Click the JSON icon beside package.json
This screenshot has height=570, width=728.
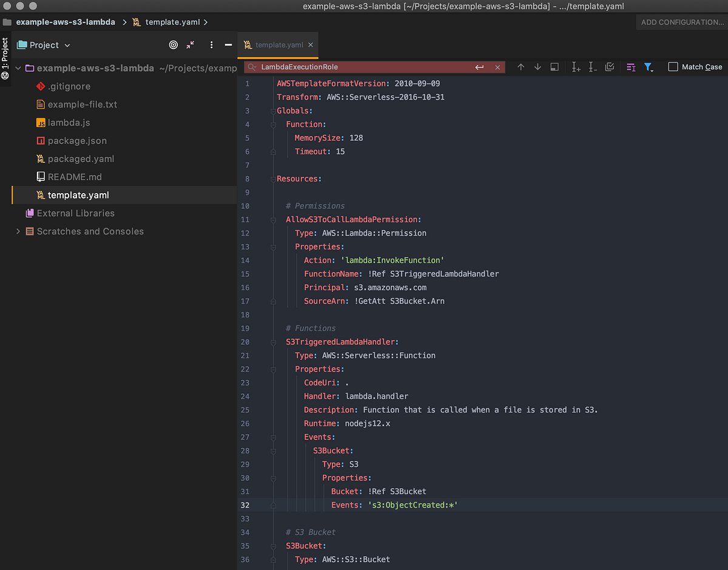coord(41,141)
